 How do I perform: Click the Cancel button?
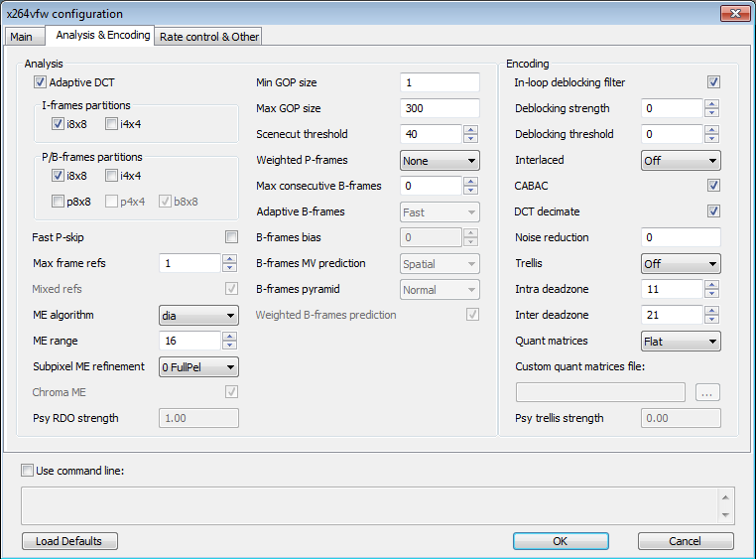tap(686, 541)
